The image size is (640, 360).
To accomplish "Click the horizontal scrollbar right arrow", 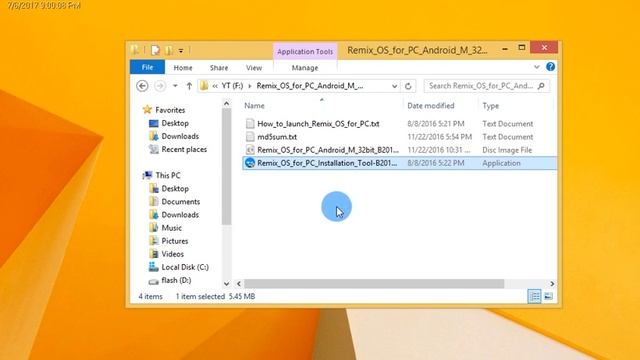I will pos(552,284).
